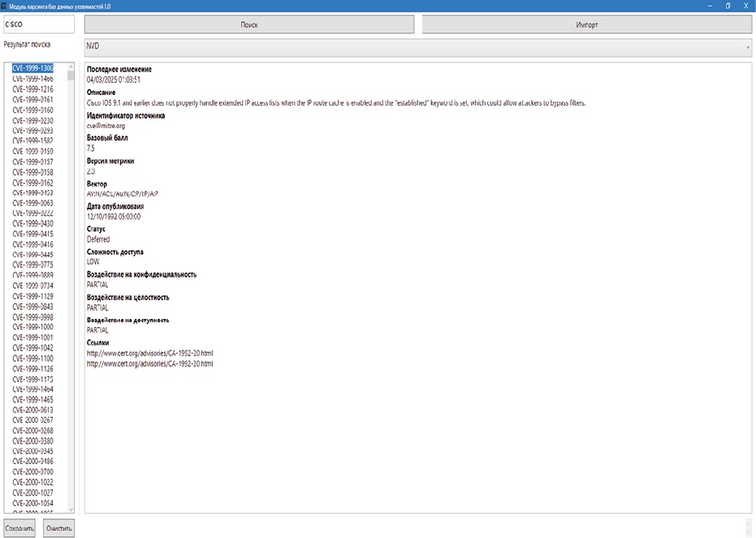
Task: Click the CVE list scrollbar down arrow
Action: pyautogui.click(x=71, y=509)
